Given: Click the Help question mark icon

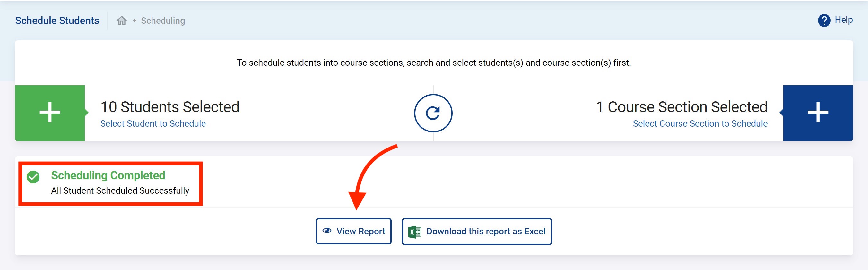Looking at the screenshot, I should (824, 21).
